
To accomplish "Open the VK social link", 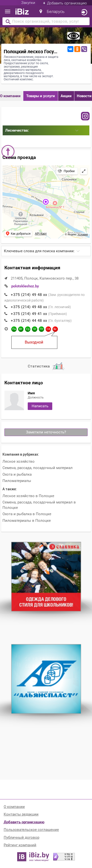I will point(70,49).
